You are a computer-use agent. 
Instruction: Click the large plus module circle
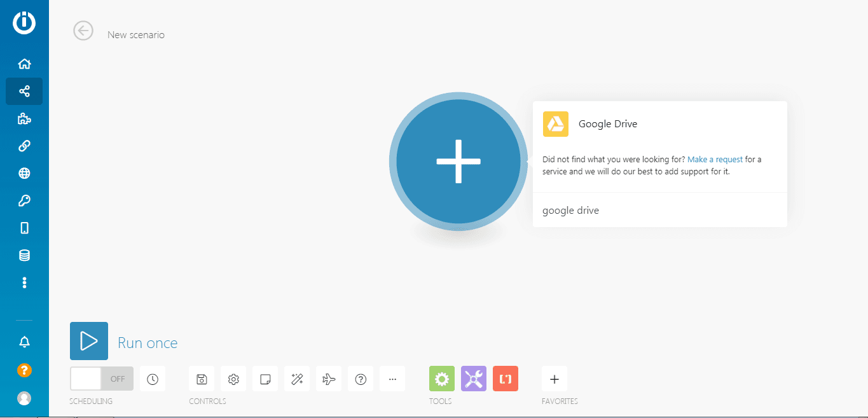[458, 162]
